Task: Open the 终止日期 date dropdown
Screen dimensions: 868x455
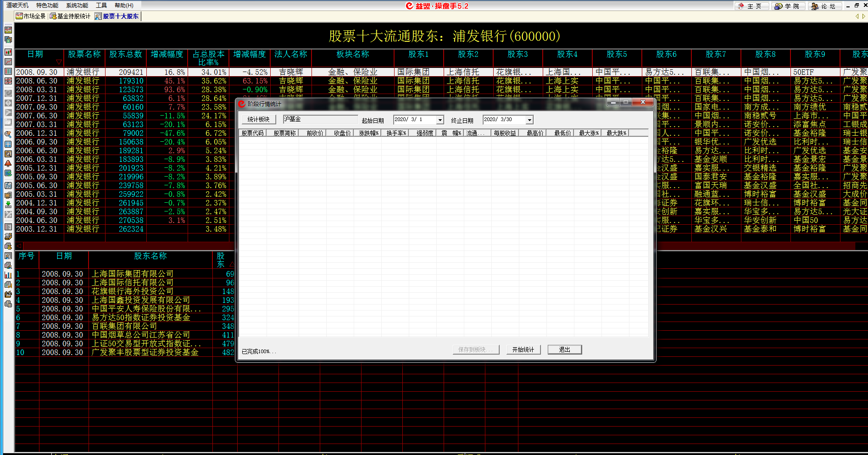Action: tap(529, 120)
